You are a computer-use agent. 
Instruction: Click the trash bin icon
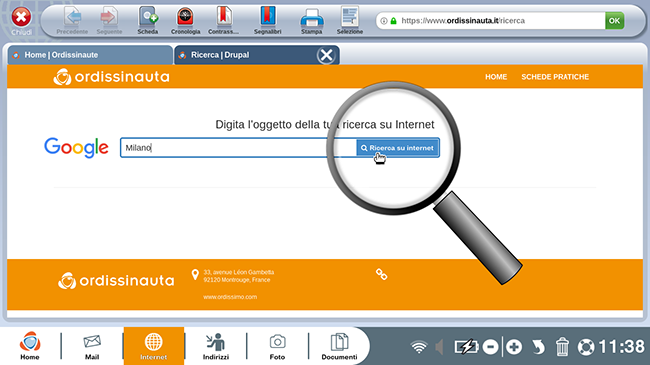pos(562,347)
